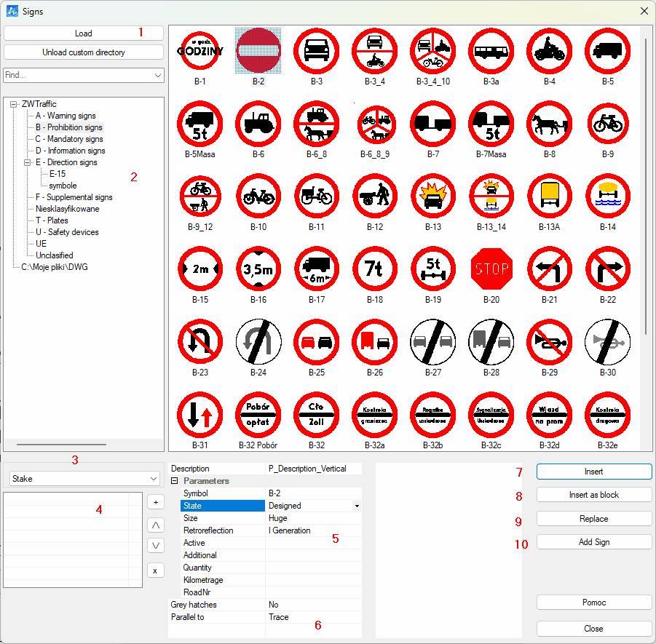Collapse the E - Direction signs node
This screenshot has height=644, width=656.
28,162
